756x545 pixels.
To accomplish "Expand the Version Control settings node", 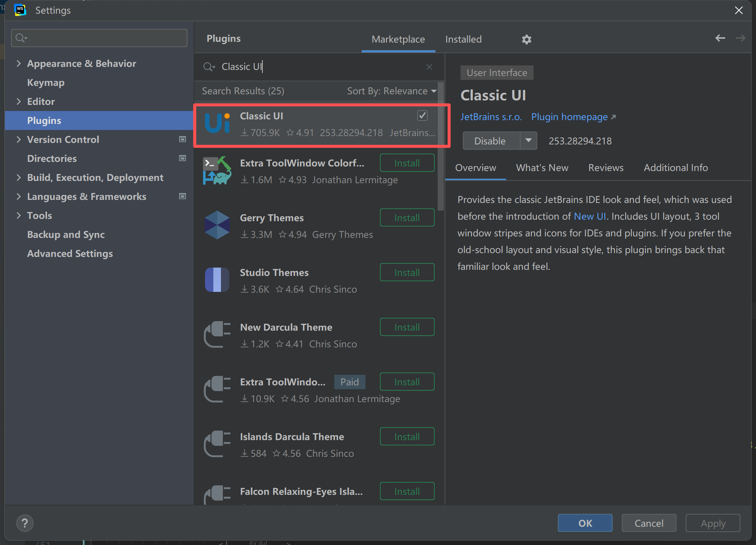I will (19, 139).
